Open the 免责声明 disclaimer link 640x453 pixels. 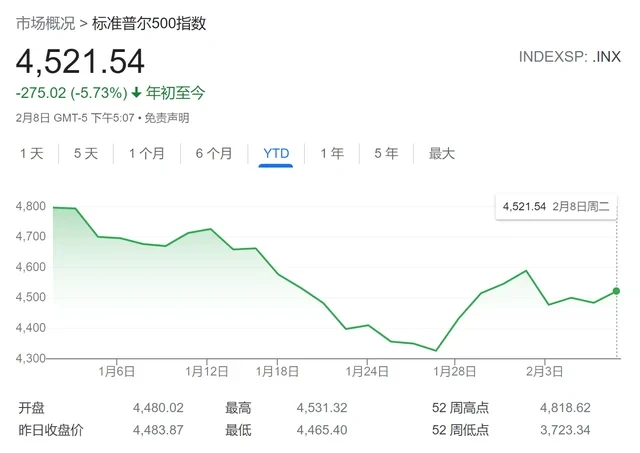[166, 117]
